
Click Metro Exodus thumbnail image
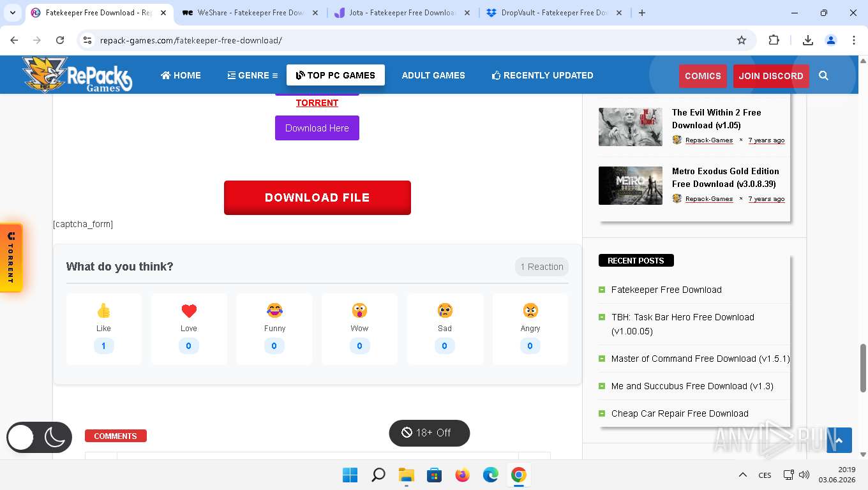pyautogui.click(x=631, y=186)
